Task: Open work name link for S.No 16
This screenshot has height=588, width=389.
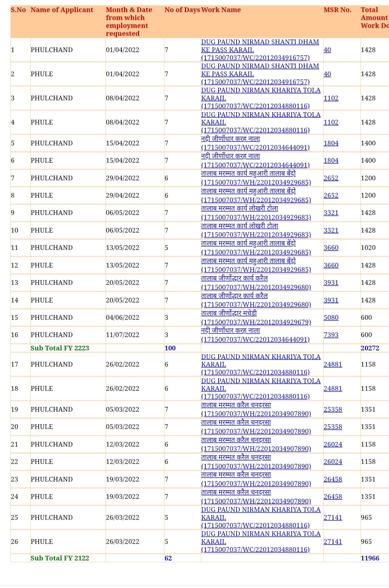Action: pos(255,335)
